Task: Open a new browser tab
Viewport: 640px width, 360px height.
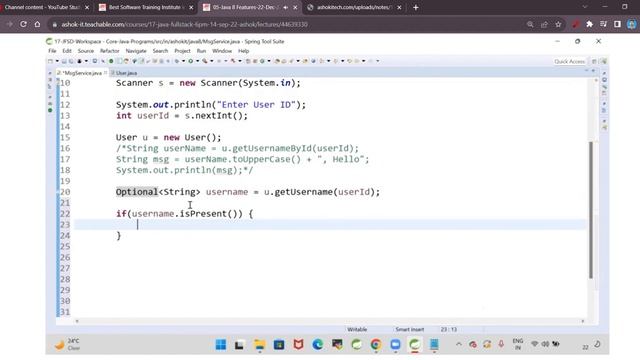Action: tap(416, 7)
